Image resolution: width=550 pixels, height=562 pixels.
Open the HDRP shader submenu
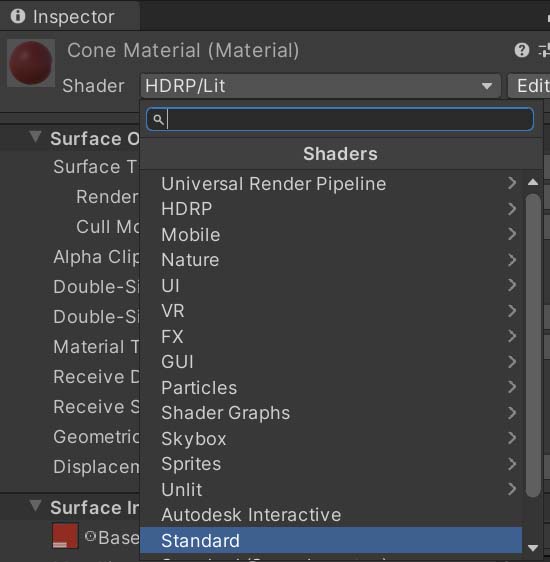(x=331, y=209)
